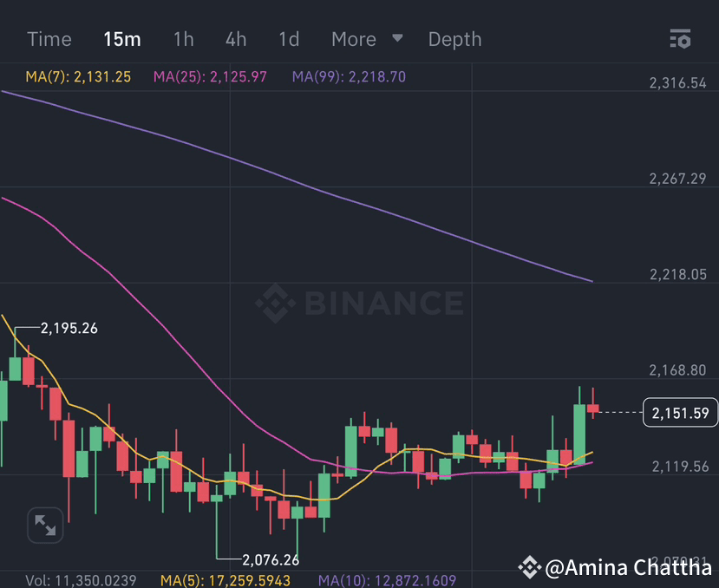719x588 pixels.
Task: Open the More timeframes dropdown
Action: [x=353, y=39]
